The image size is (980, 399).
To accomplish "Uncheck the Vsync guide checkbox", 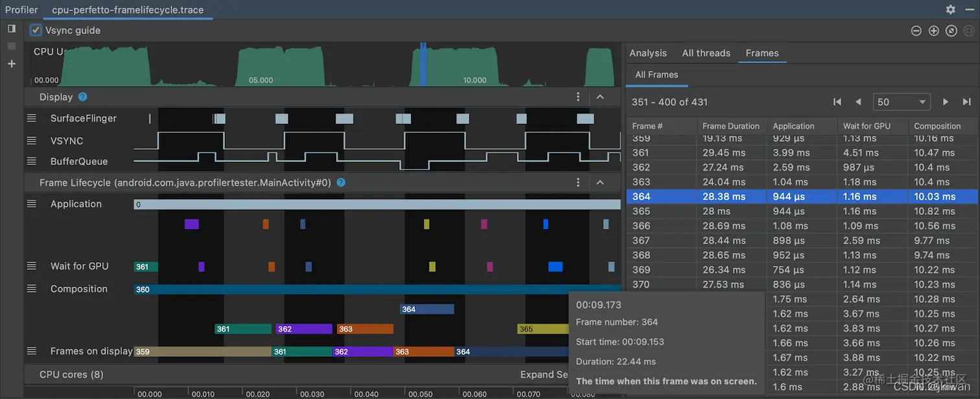I will 35,30.
